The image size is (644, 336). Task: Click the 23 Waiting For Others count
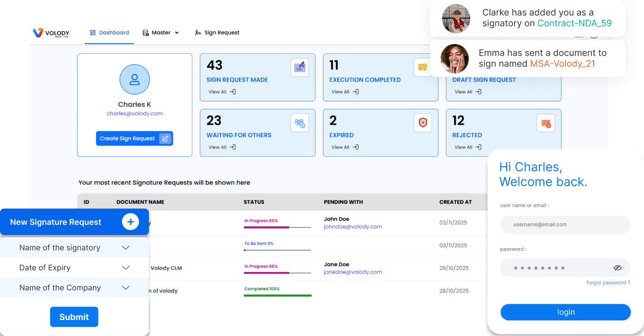click(214, 121)
